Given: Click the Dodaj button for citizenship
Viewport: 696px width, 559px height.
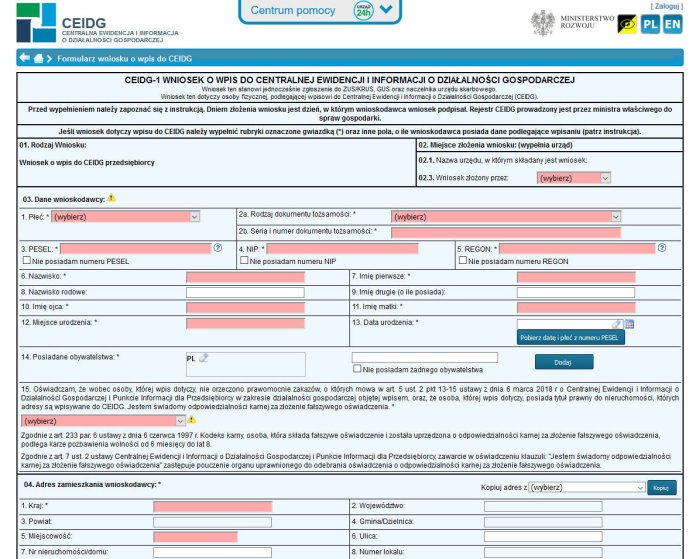Looking at the screenshot, I should point(561,362).
